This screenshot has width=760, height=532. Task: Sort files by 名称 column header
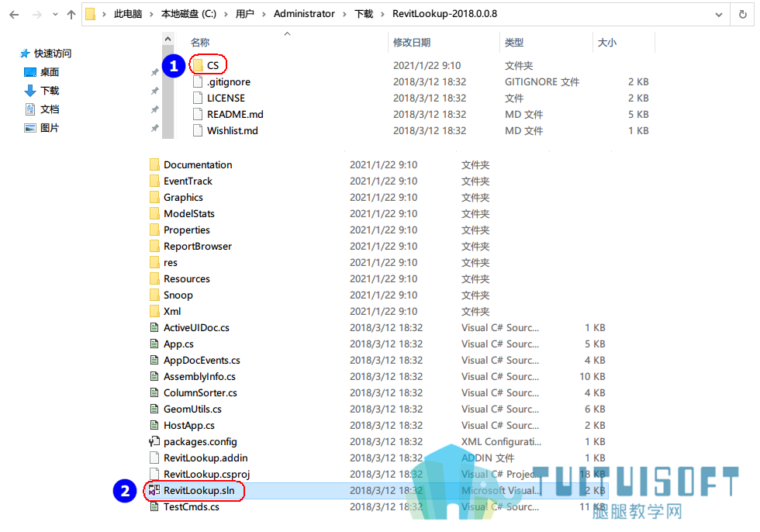coord(200,43)
